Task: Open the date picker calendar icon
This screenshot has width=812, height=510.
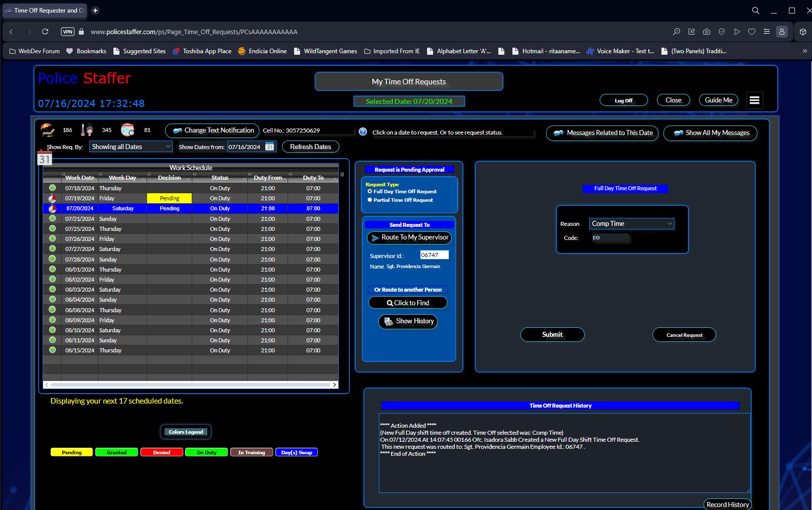Action: point(269,147)
